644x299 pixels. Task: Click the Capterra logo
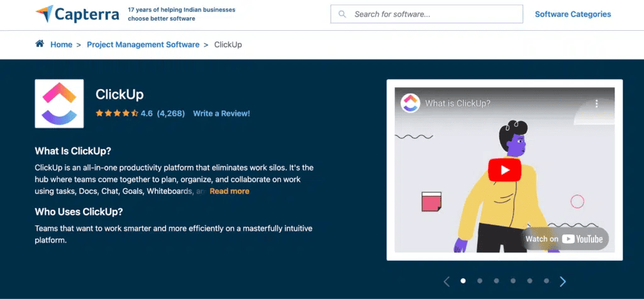click(77, 14)
